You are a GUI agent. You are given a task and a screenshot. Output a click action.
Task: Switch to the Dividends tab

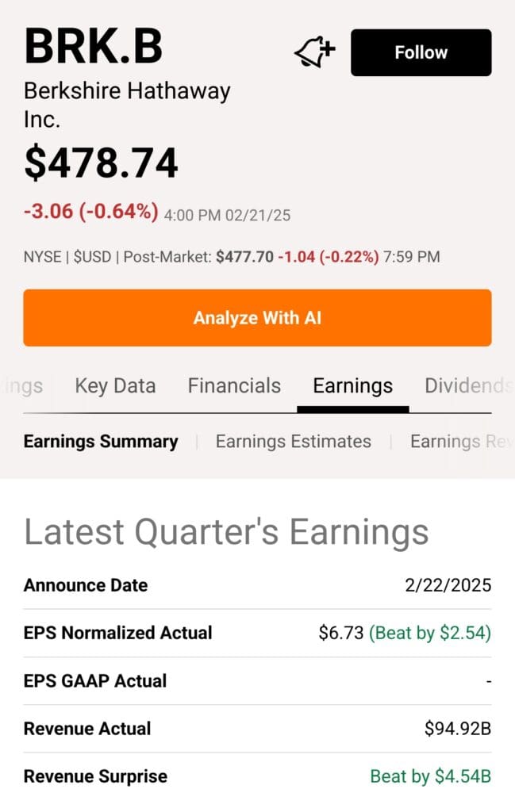pyautogui.click(x=470, y=386)
